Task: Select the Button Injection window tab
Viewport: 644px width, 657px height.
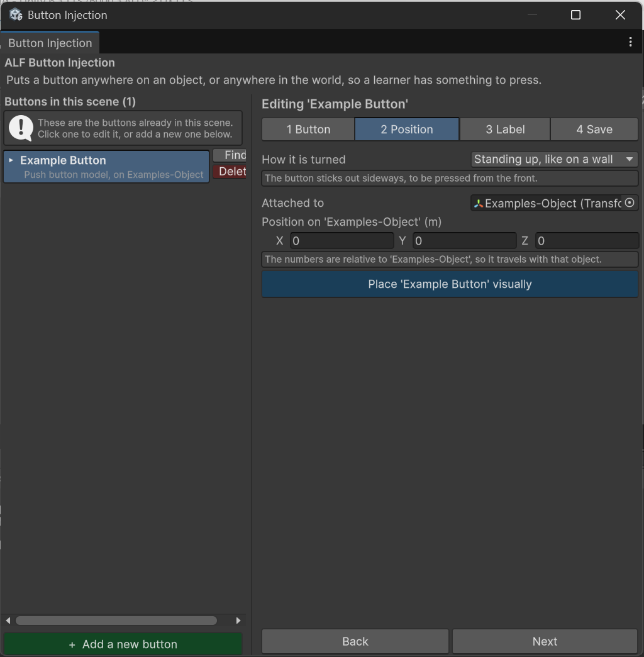Action: [50, 43]
